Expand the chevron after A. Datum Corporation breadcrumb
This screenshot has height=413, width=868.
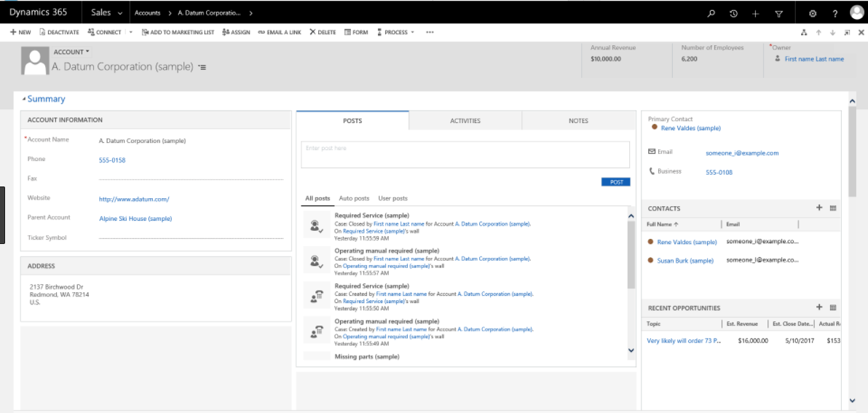point(250,12)
